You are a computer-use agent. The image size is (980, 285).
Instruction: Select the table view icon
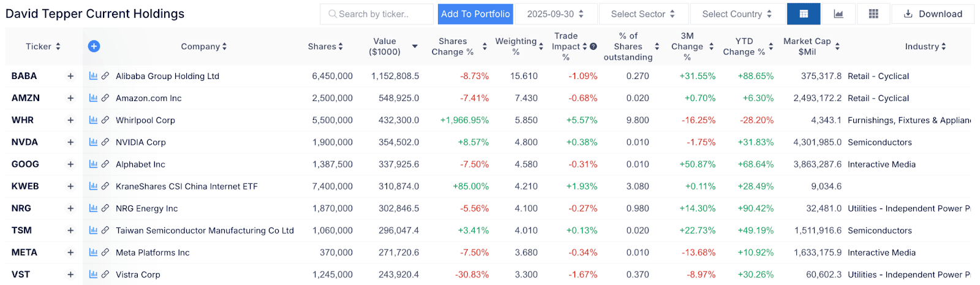pos(804,14)
